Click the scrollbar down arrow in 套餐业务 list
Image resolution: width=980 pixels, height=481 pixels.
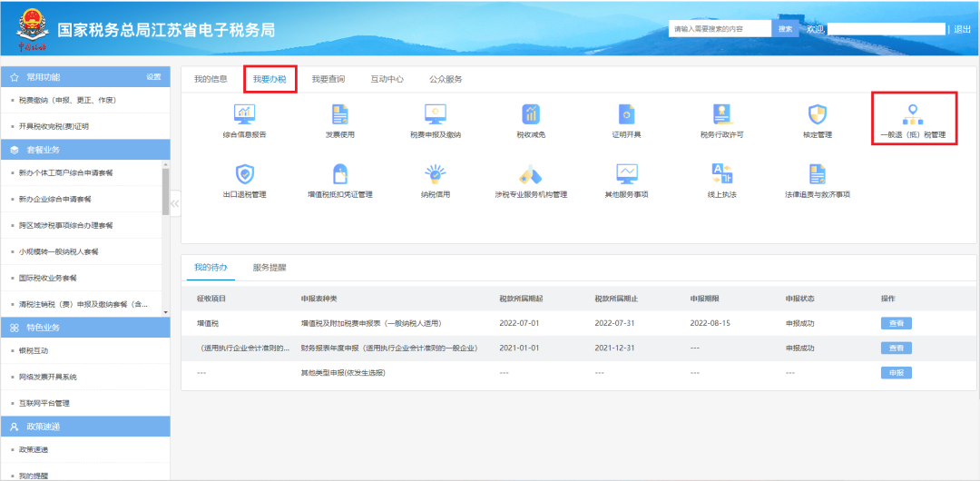(x=166, y=312)
